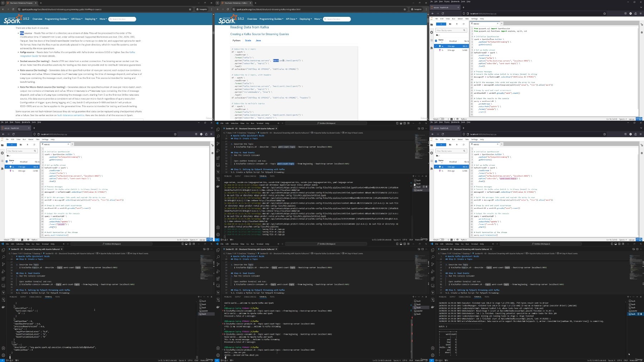
Task: Open fault-tolerance semantics link on Spark Programming Guide page
Action: (x=70, y=115)
